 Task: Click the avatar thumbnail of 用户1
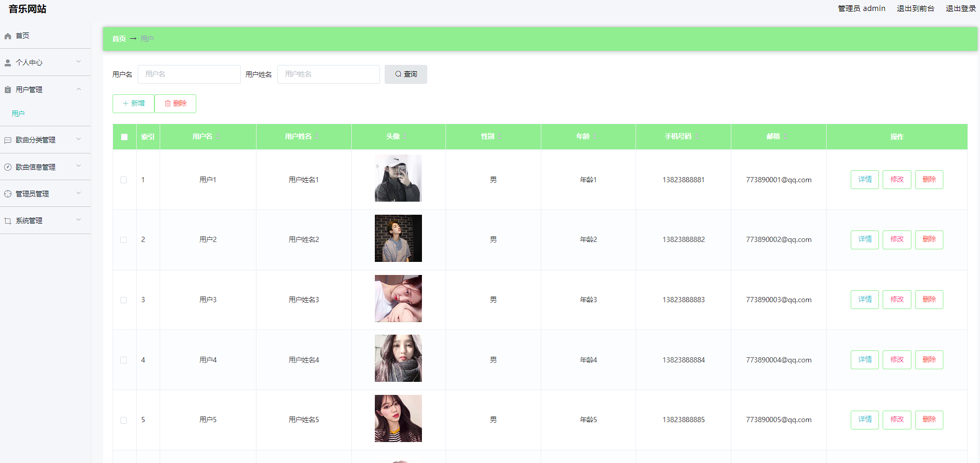click(x=398, y=178)
